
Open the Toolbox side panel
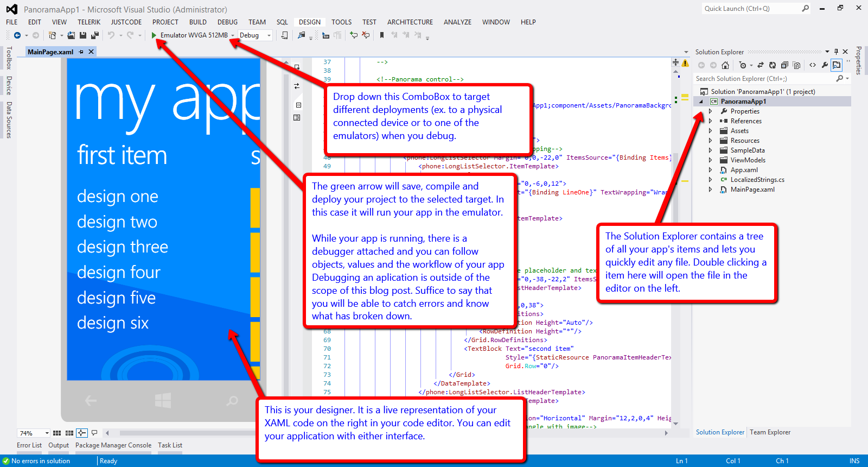9,58
